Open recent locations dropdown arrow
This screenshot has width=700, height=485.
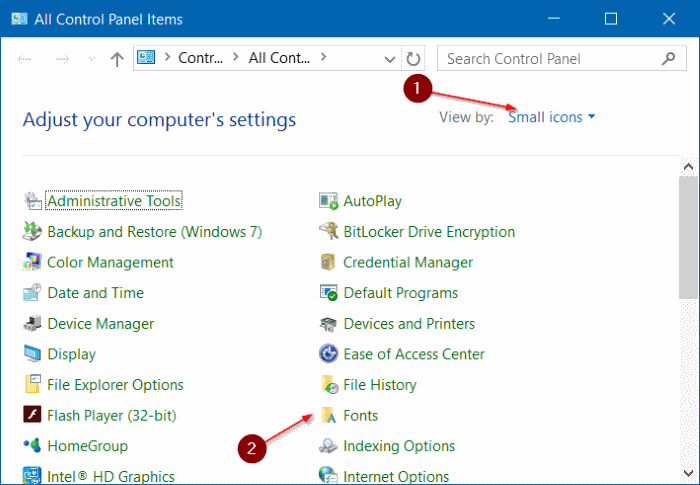[92, 59]
